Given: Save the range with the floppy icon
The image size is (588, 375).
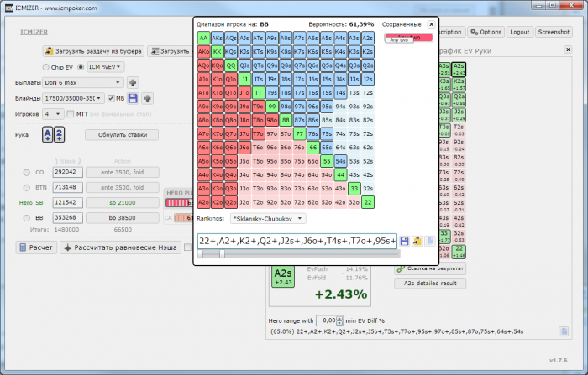Looking at the screenshot, I should 404,242.
